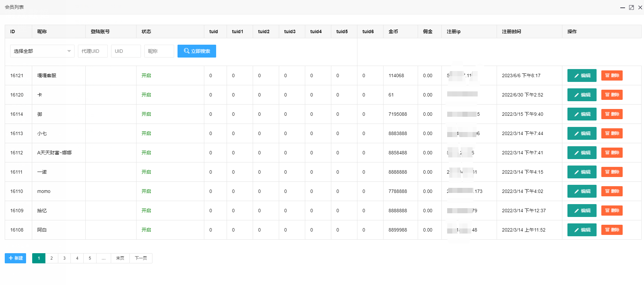
Task: Click edit button for member 16121
Action: (x=582, y=75)
